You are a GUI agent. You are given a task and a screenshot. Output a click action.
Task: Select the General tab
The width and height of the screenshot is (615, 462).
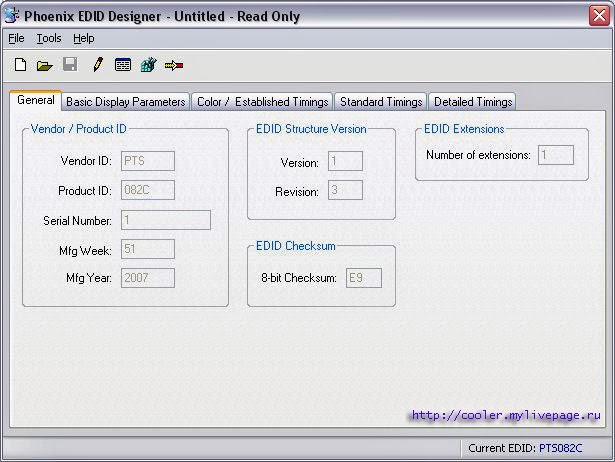coord(36,100)
